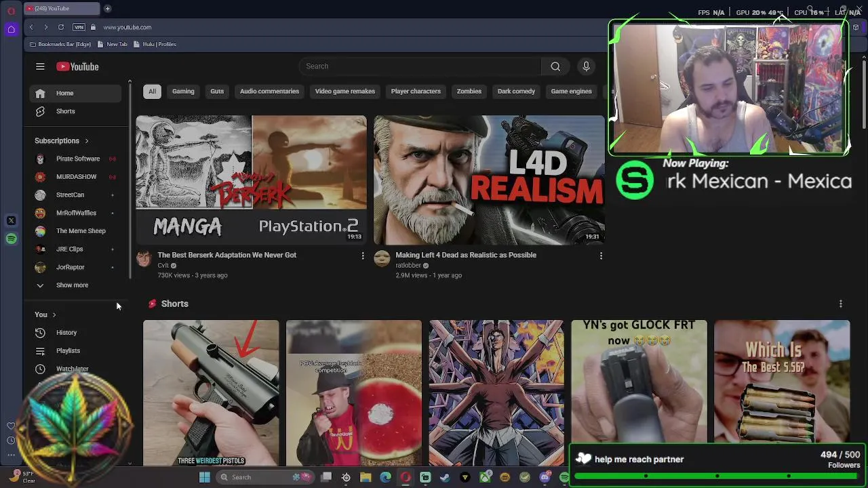Viewport: 868px width, 488px height.
Task: Open options for Left 4 Dead video
Action: click(x=601, y=256)
